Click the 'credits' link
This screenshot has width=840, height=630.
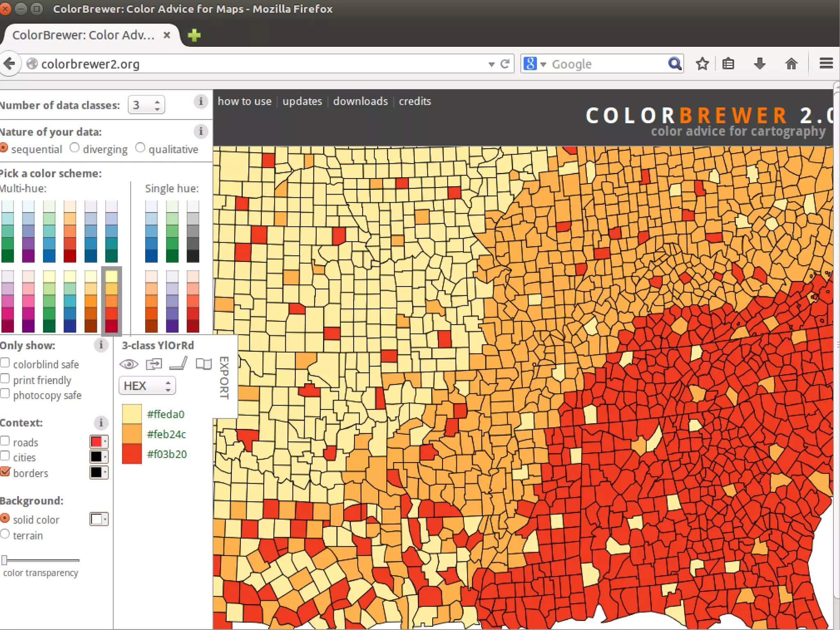415,101
